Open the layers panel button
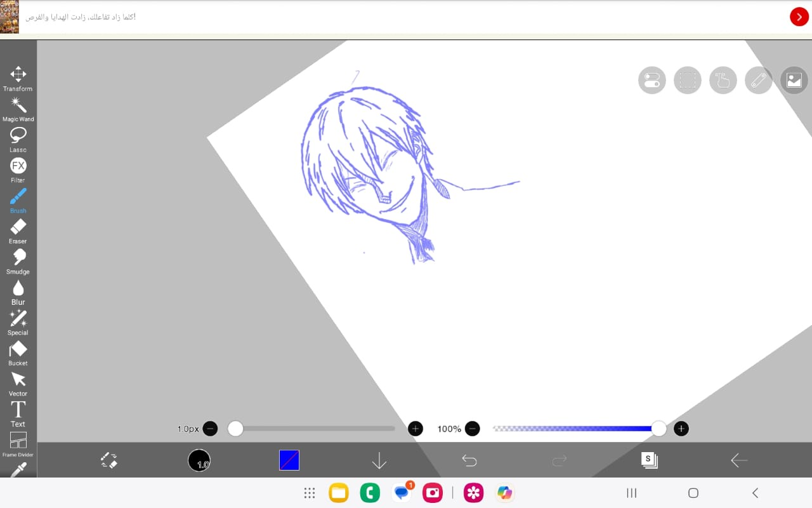 (649, 460)
